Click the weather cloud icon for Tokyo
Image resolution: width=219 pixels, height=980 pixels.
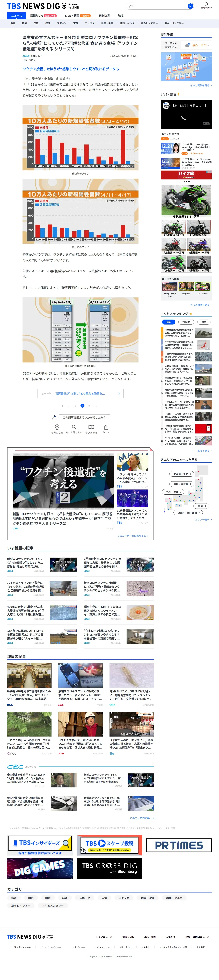pyautogui.click(x=187, y=45)
